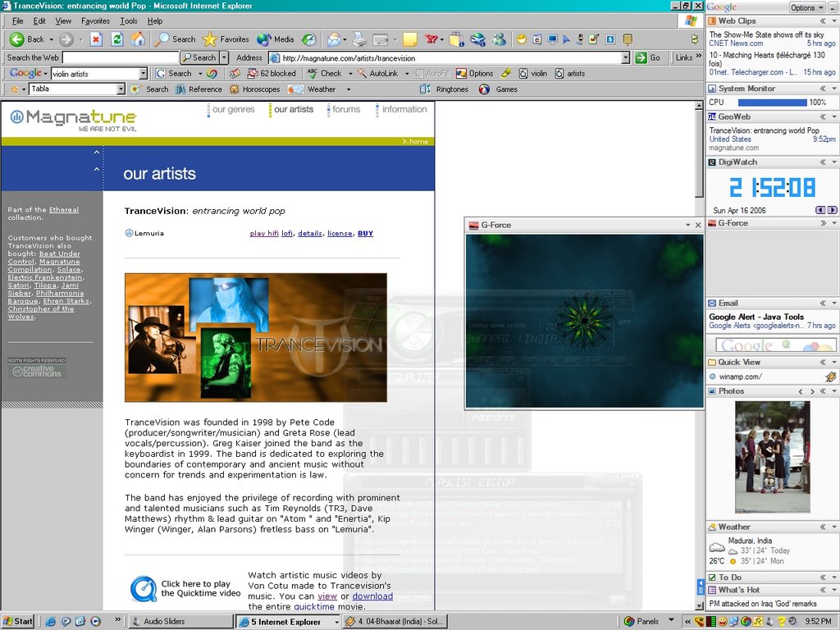Click the page vertical scrollbar
Viewport: 840px width, 630px height.
pyautogui.click(x=699, y=356)
